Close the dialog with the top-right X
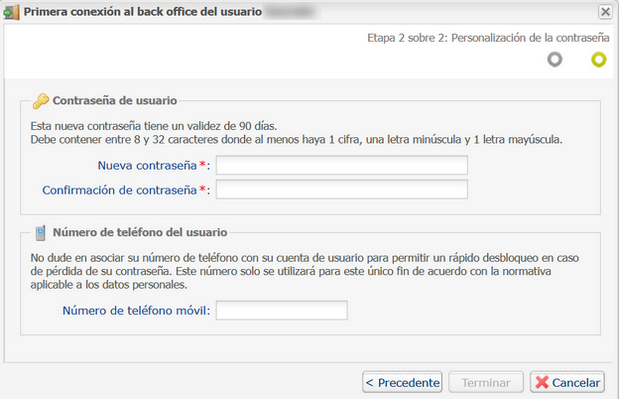619x399 pixels. (605, 12)
